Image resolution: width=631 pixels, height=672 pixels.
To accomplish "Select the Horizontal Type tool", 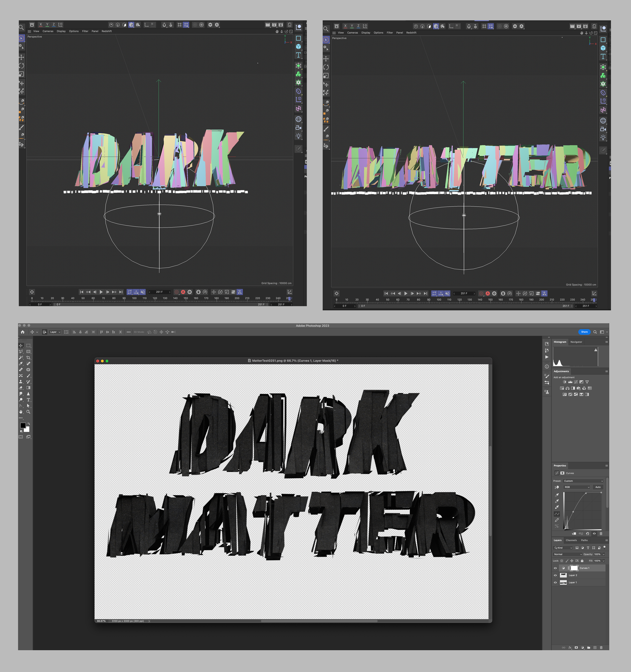I will 28,400.
